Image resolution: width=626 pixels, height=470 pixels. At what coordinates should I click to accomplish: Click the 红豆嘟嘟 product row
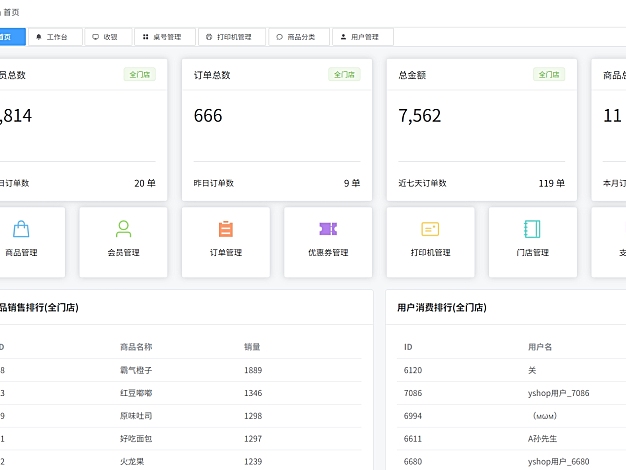(x=180, y=393)
